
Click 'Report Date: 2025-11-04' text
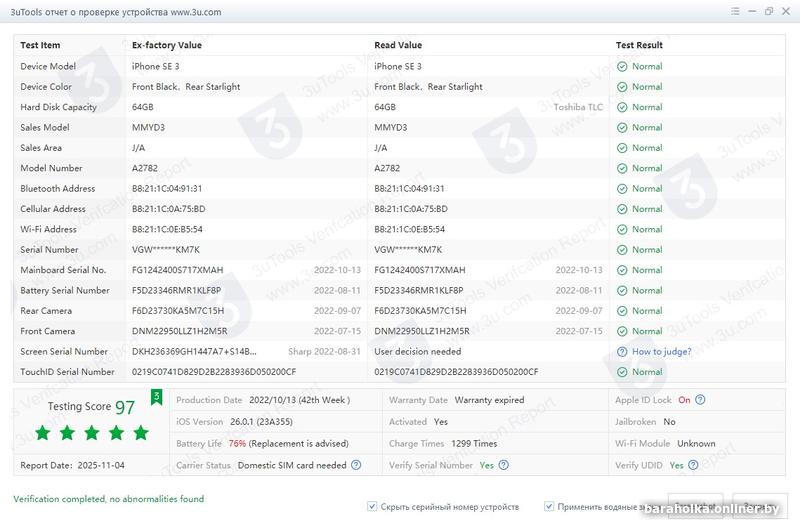coord(72,465)
